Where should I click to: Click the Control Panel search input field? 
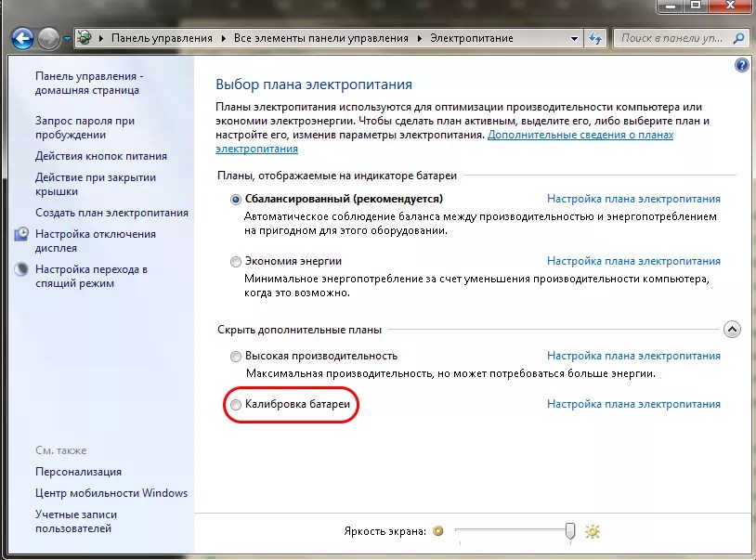tap(671, 38)
